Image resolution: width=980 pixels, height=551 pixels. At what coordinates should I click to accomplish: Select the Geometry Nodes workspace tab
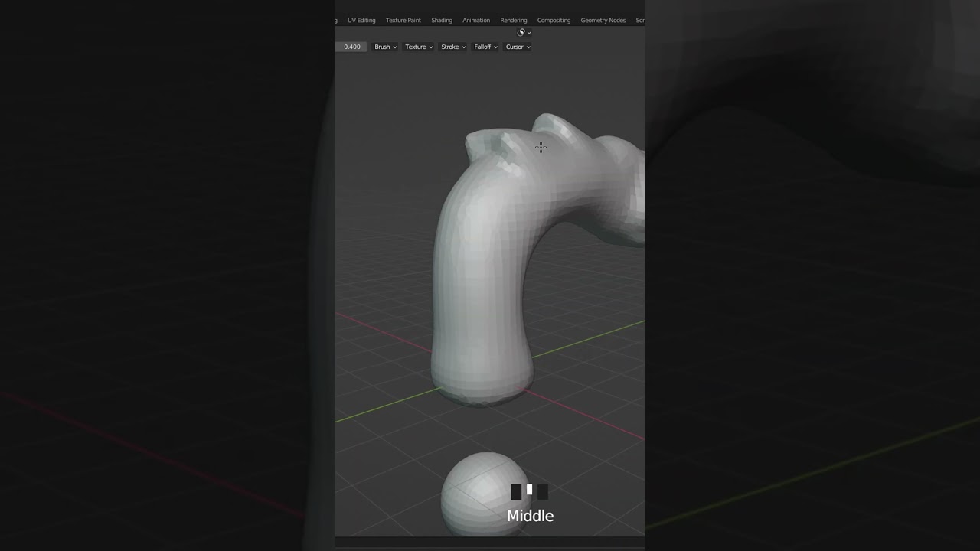click(603, 21)
